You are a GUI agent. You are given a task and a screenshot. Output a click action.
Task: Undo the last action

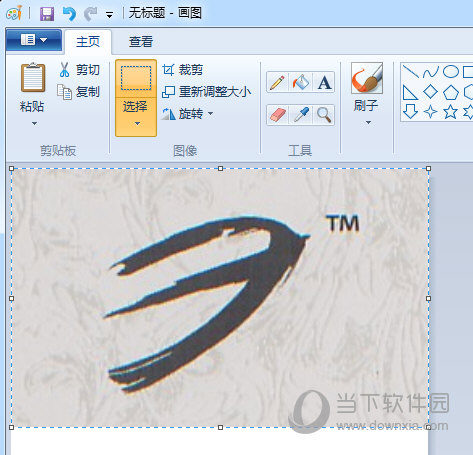[x=69, y=14]
